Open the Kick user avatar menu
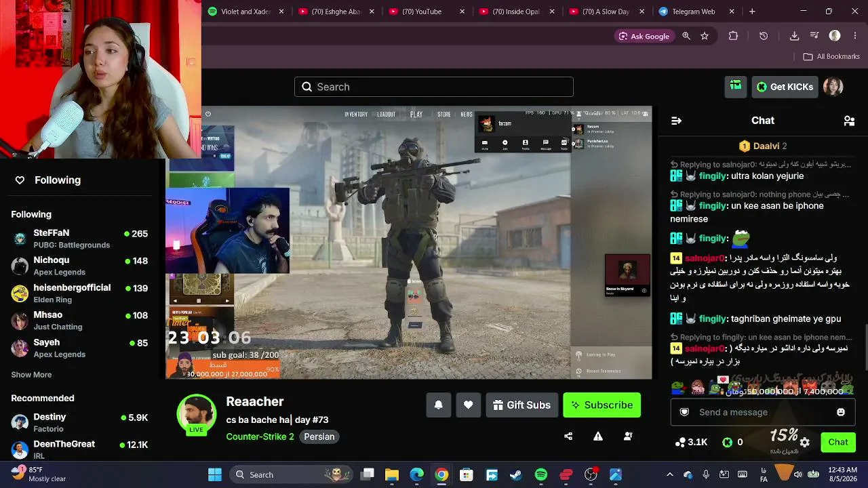The image size is (868, 488). point(833,87)
